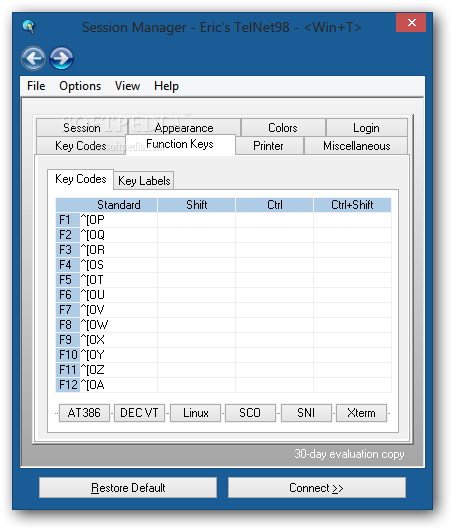The image size is (453, 530).
Task: Click the ^[OV standard code cell
Action: (119, 310)
